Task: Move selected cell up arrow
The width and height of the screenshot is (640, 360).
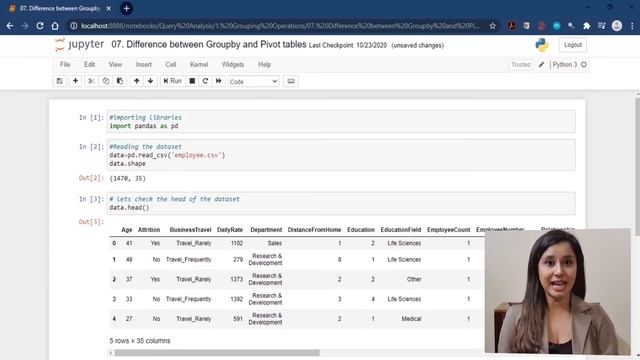Action: click(x=137, y=81)
